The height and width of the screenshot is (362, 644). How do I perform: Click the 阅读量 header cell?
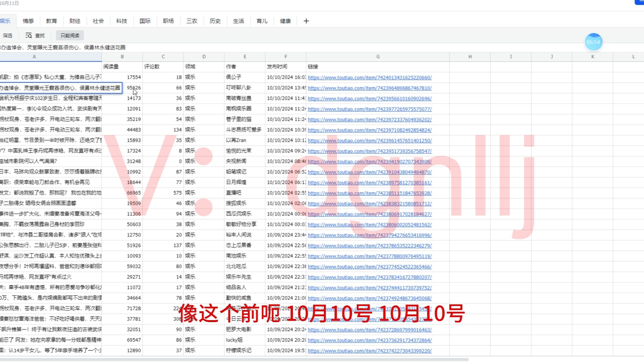coord(122,67)
